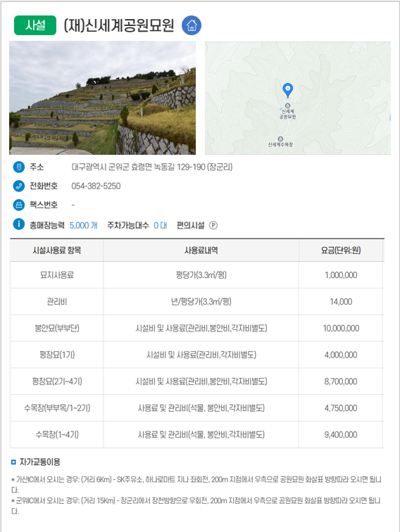Click the info icon next to 총매장능력

(x=19, y=224)
